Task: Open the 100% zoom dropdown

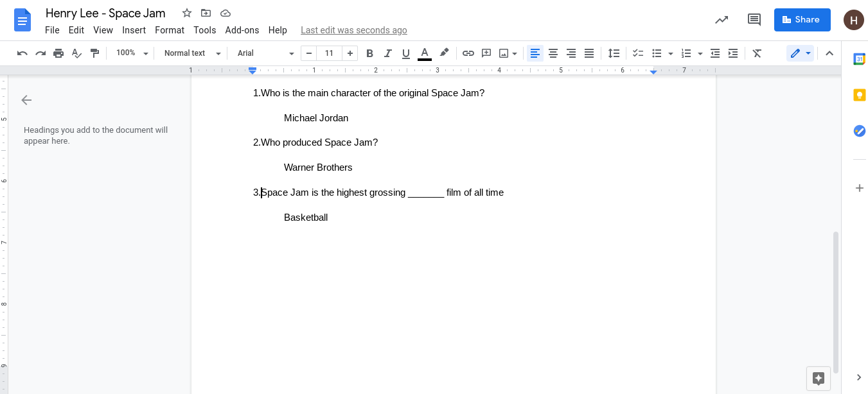Action: [132, 53]
